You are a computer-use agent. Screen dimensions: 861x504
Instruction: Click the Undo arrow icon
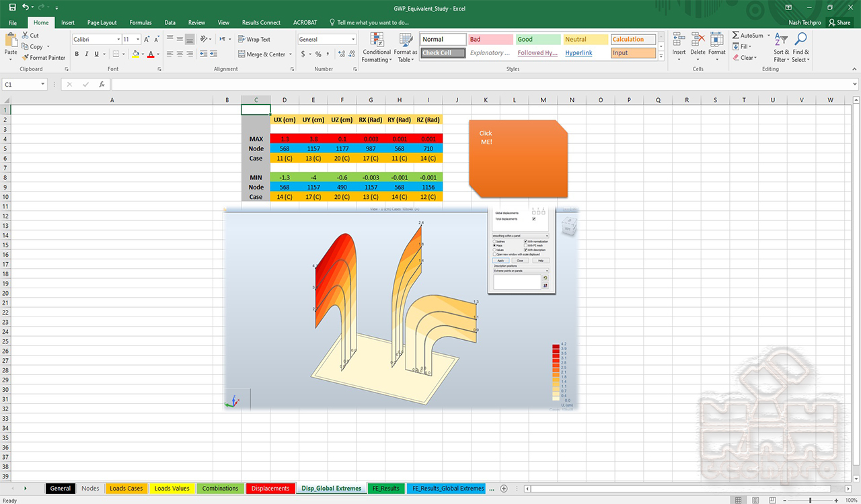click(26, 7)
